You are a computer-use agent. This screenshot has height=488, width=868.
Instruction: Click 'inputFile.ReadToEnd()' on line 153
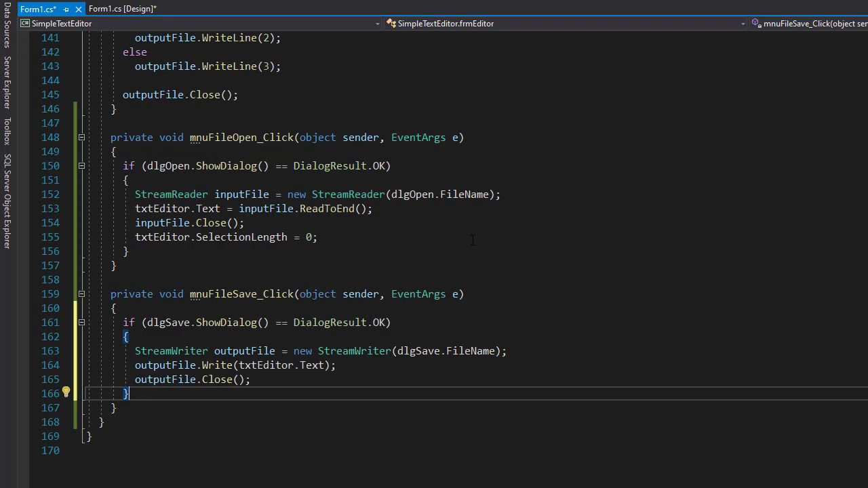(x=302, y=209)
